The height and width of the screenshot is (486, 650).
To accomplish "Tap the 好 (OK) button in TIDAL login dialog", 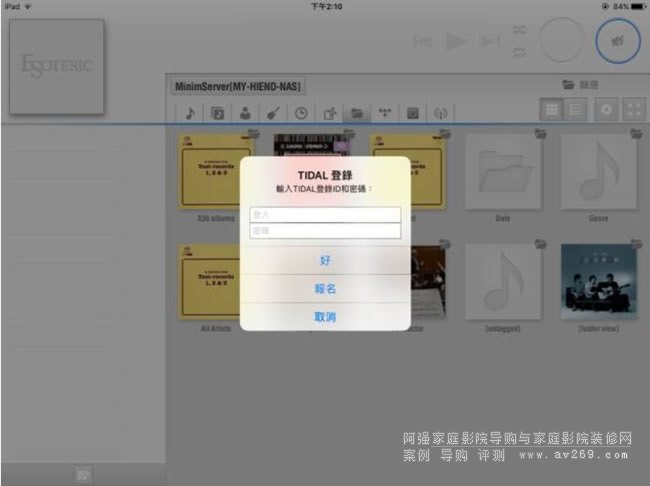I will point(325,260).
